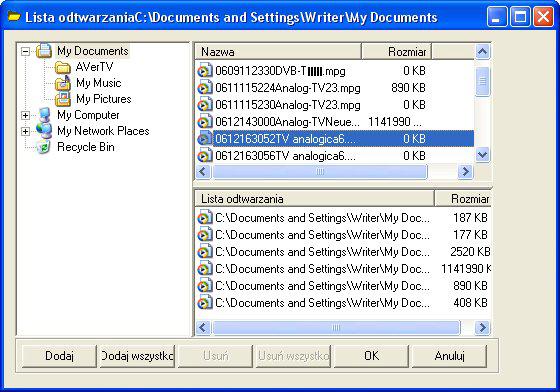Collapse the My Documents tree node
This screenshot has width=560, height=392.
point(25,51)
